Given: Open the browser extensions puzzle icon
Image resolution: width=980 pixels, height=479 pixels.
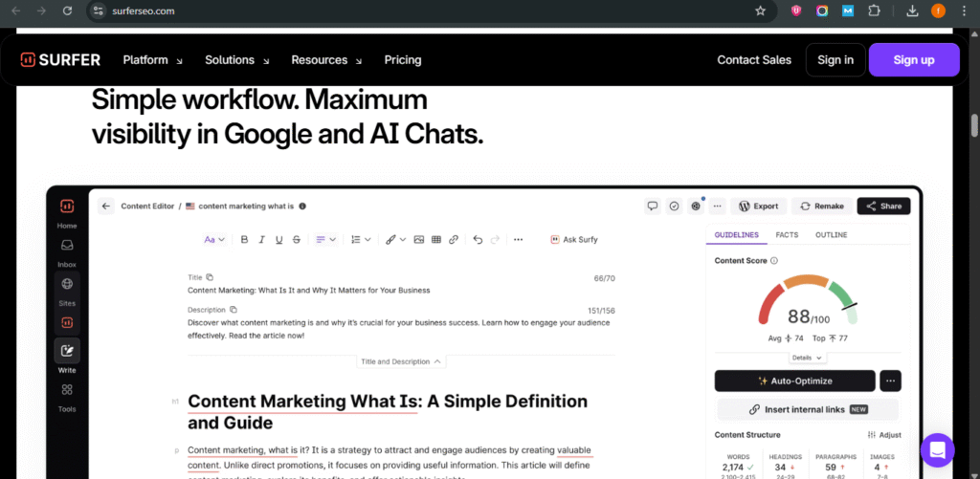Looking at the screenshot, I should click(x=874, y=11).
